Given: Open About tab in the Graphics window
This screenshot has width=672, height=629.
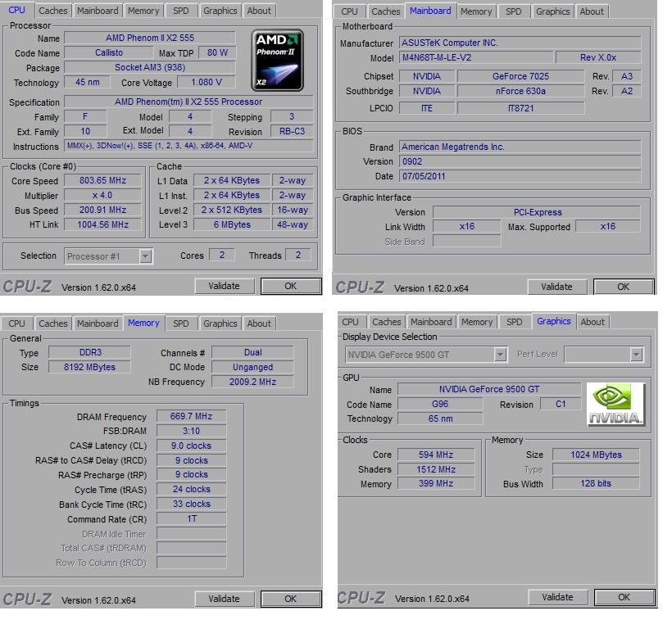Looking at the screenshot, I should (593, 322).
